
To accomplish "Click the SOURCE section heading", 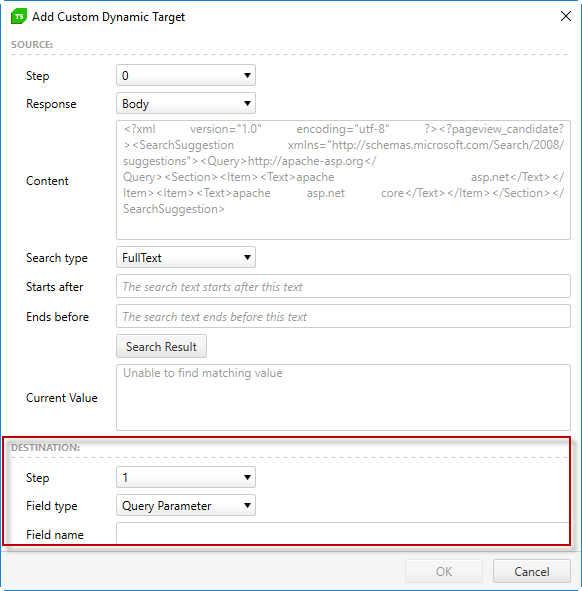I will (x=32, y=44).
